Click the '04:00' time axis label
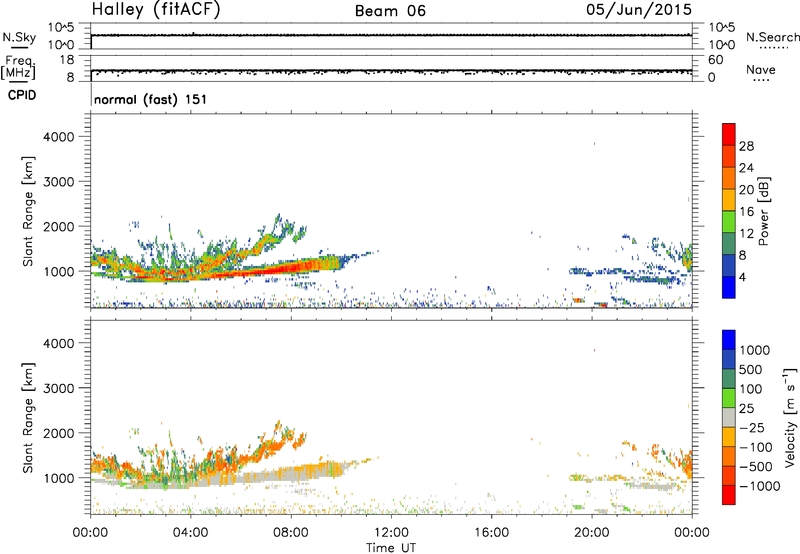 click(x=190, y=533)
